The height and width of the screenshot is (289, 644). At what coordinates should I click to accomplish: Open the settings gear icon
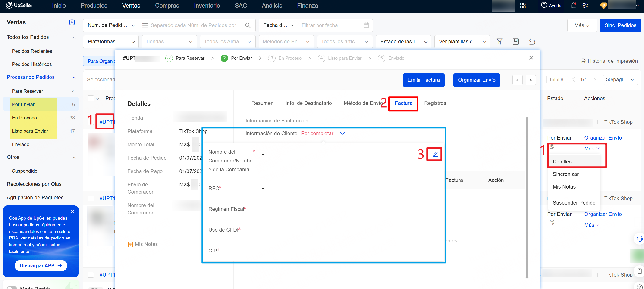coord(585,6)
